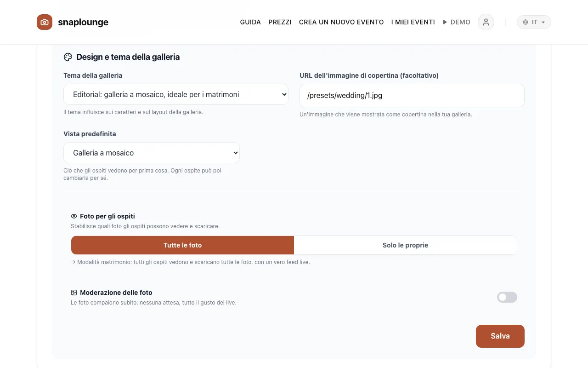Open the IT language selector
Image resolution: width=588 pixels, height=368 pixels.
534,22
